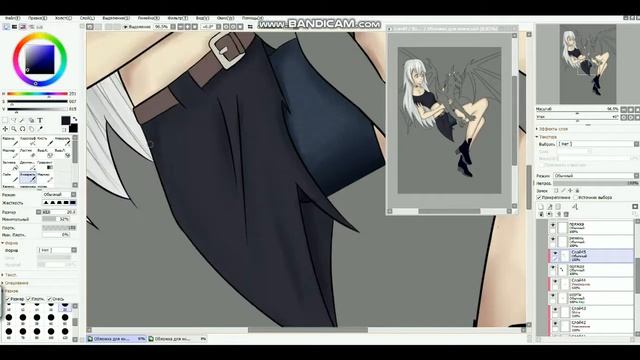Collapse the Форма brush section
This screenshot has height=360, width=640.
pos(10,243)
